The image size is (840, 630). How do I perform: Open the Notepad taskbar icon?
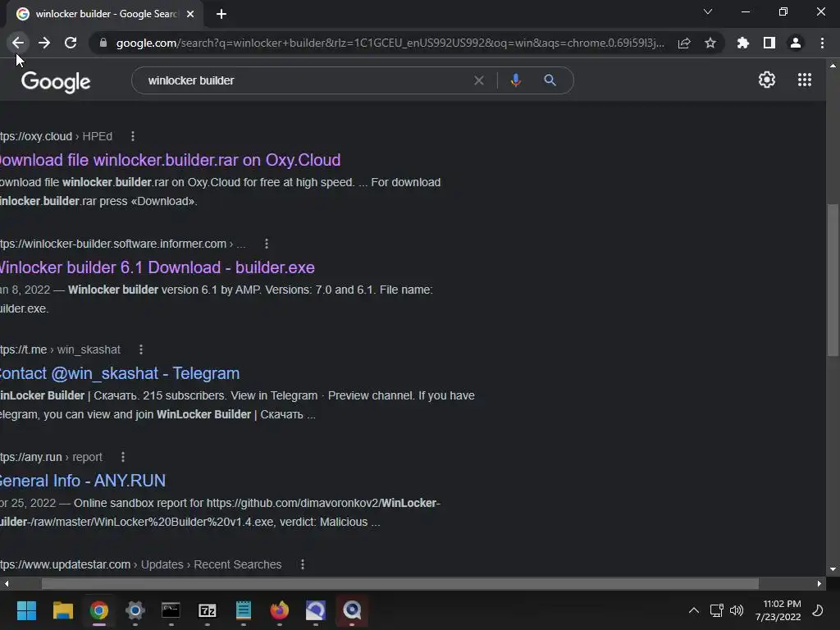pos(243,610)
